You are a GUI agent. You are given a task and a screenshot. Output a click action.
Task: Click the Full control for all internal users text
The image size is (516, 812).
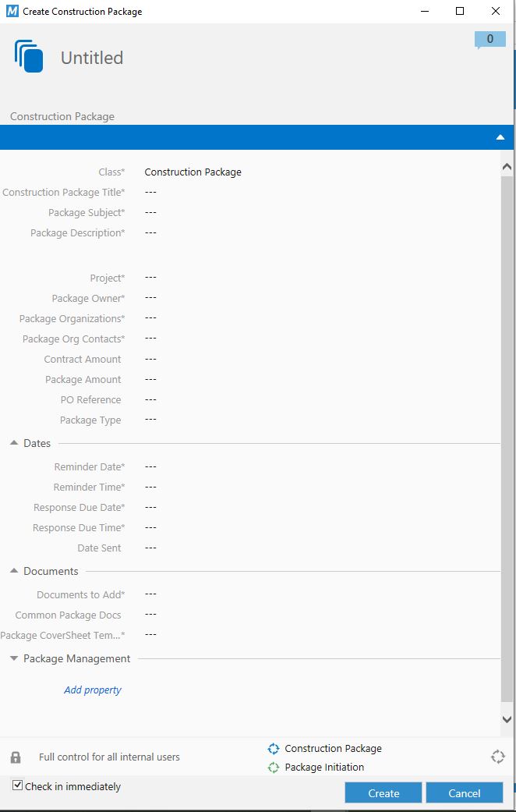(109, 757)
